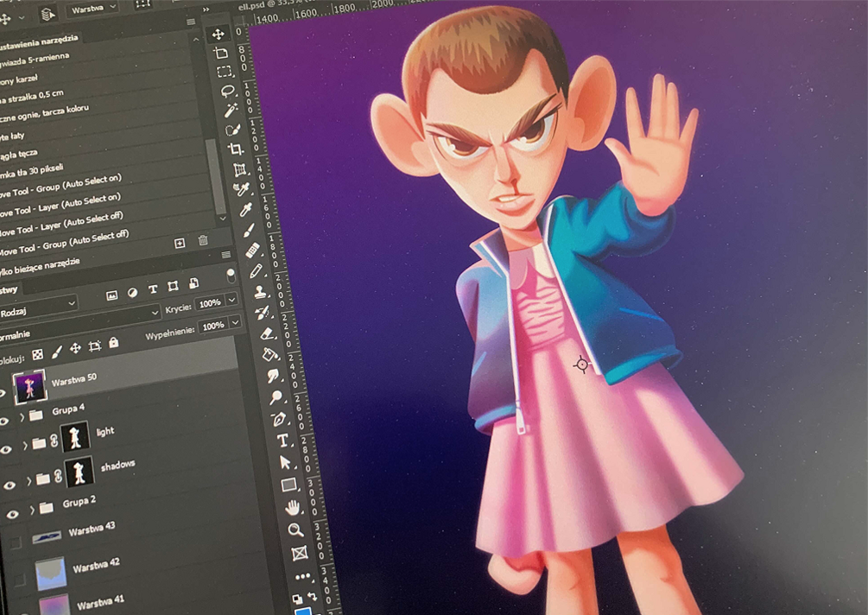Open the Krycie opacity slider arrow
This screenshot has width=868, height=615.
[232, 300]
